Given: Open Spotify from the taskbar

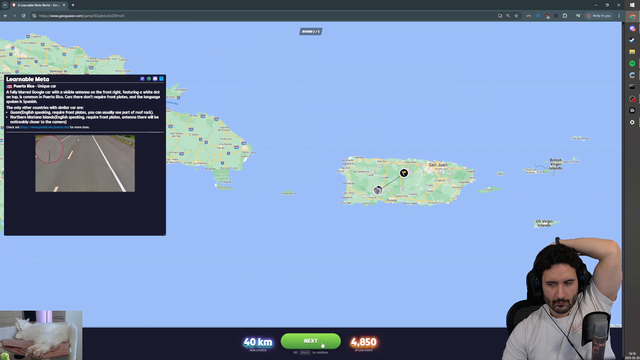Looking at the screenshot, I should coord(632,63).
